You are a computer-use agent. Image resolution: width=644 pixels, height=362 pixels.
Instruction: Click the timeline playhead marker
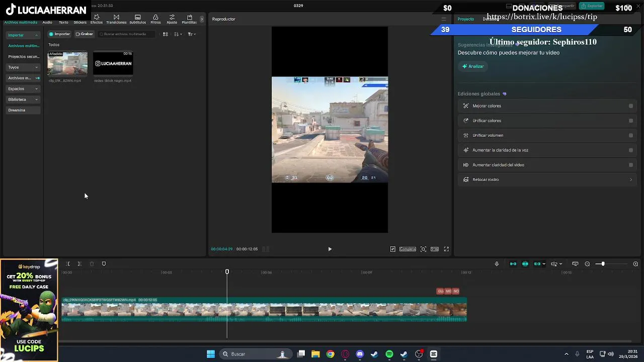pyautogui.click(x=227, y=272)
